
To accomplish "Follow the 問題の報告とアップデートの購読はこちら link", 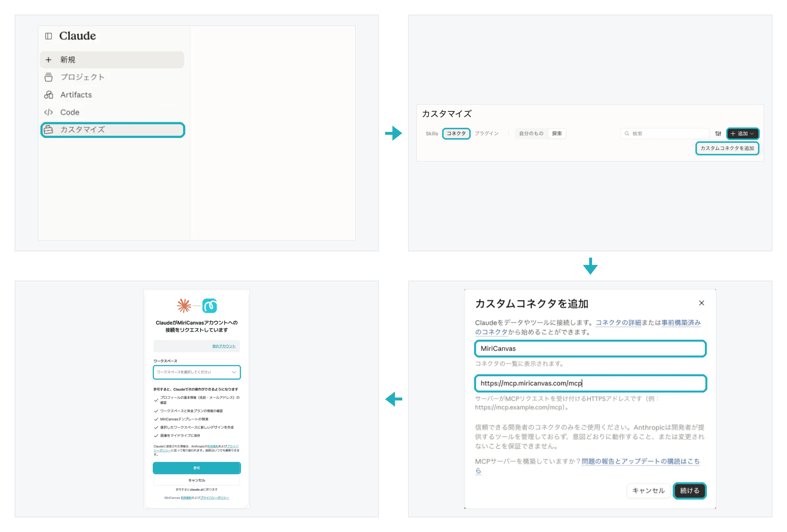I will coord(641,461).
